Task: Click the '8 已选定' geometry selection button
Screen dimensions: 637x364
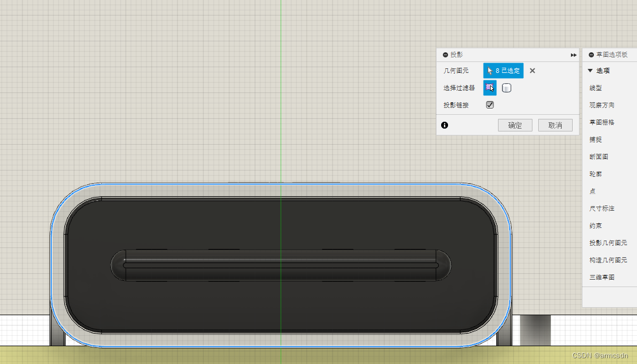Action: click(x=503, y=71)
